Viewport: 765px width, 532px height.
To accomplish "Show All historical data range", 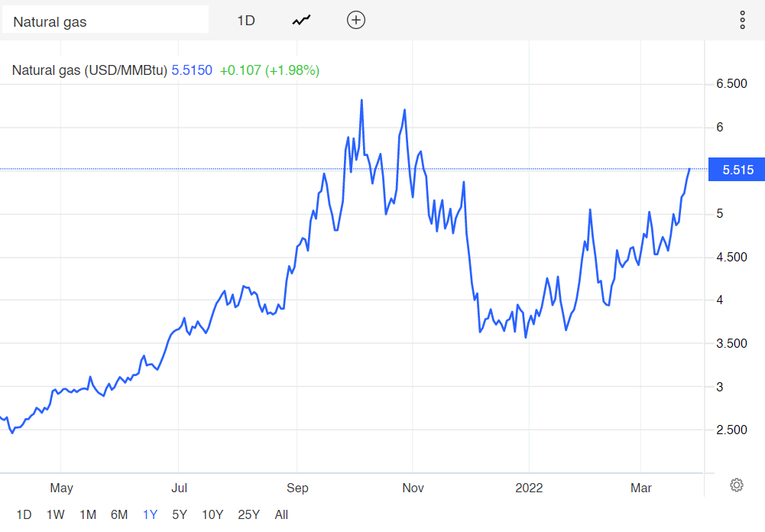I will click(281, 514).
